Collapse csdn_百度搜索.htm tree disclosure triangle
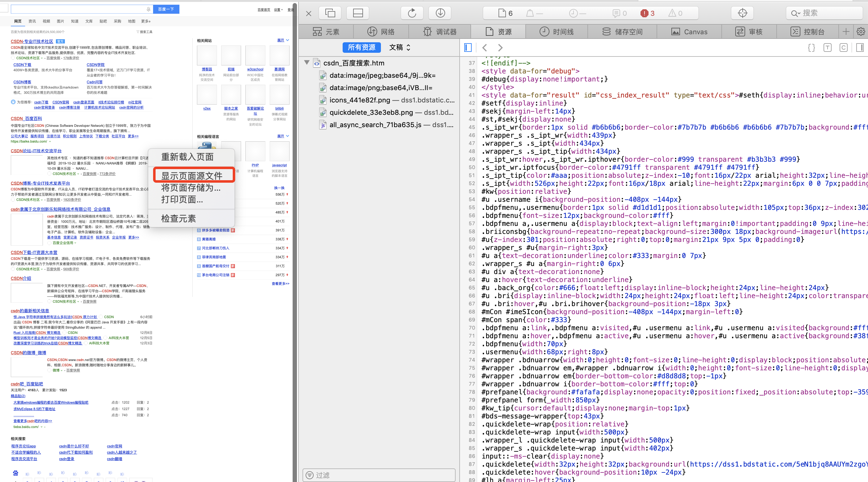The height and width of the screenshot is (482, 868). coord(307,62)
